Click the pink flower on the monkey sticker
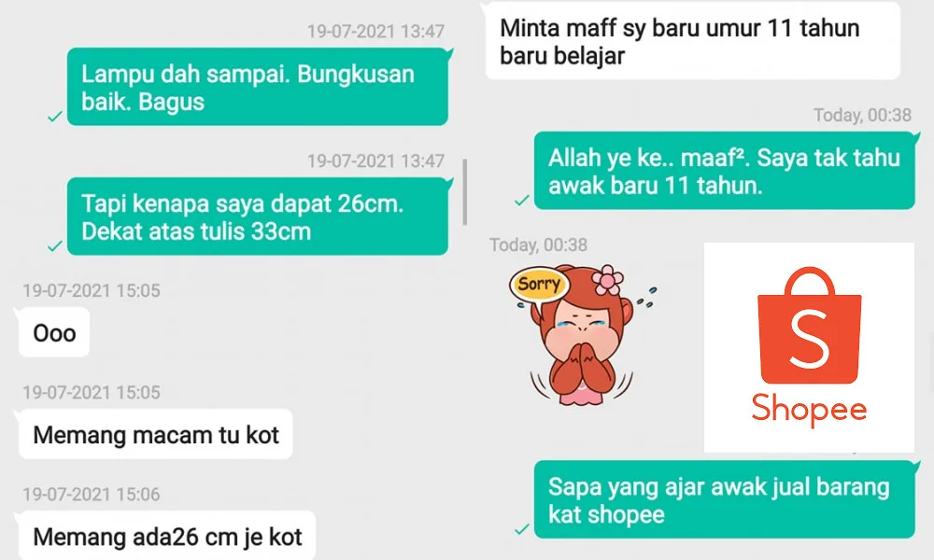The image size is (934, 560). pyautogui.click(x=608, y=280)
